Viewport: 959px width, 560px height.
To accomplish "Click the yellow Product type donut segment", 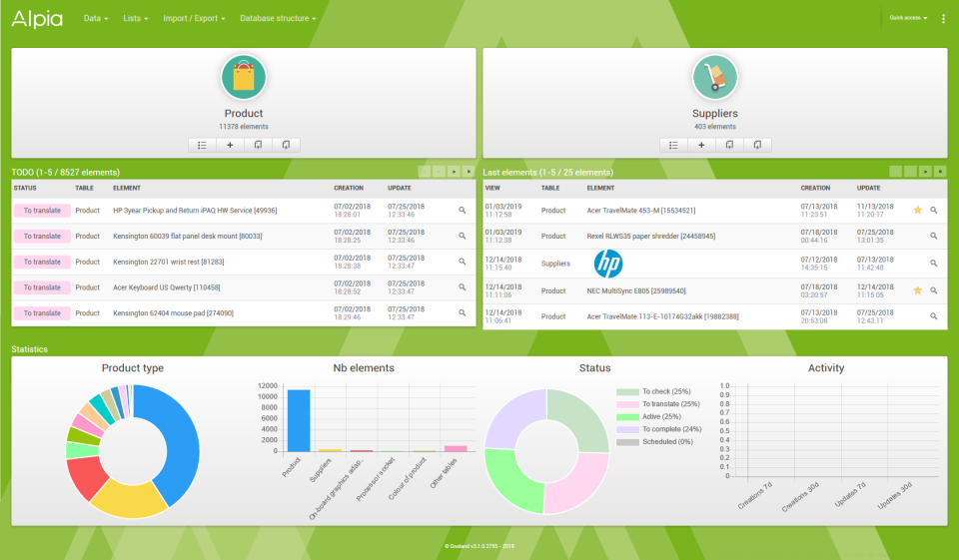I will coord(130,499).
